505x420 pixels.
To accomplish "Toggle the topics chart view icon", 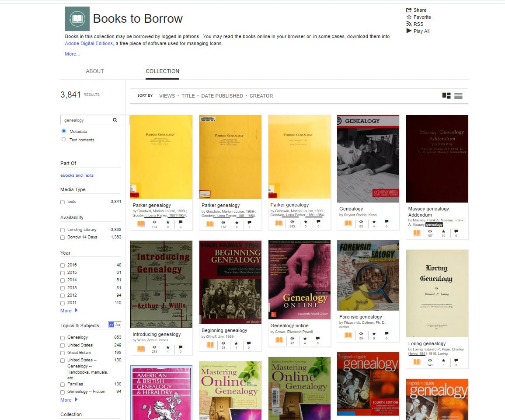I will [111, 325].
